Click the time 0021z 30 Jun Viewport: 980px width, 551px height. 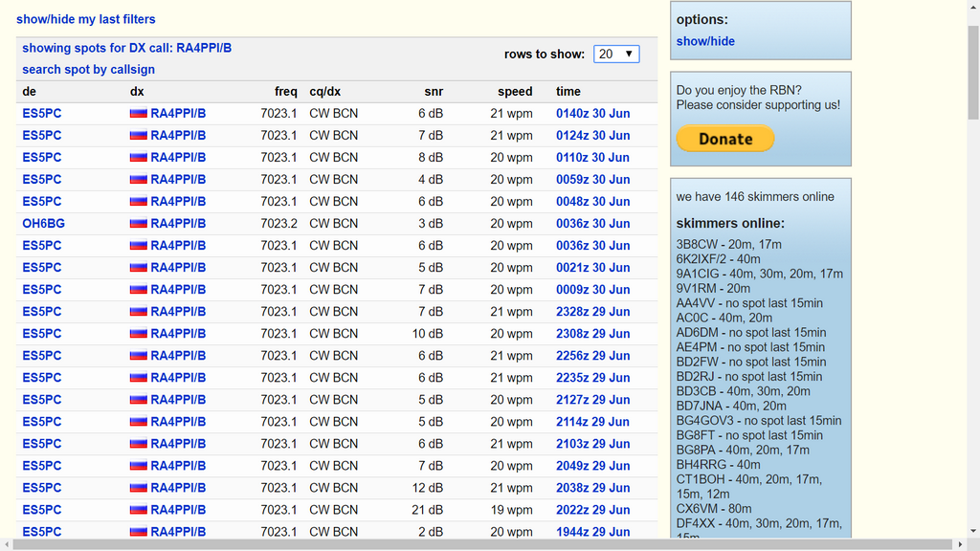(593, 268)
